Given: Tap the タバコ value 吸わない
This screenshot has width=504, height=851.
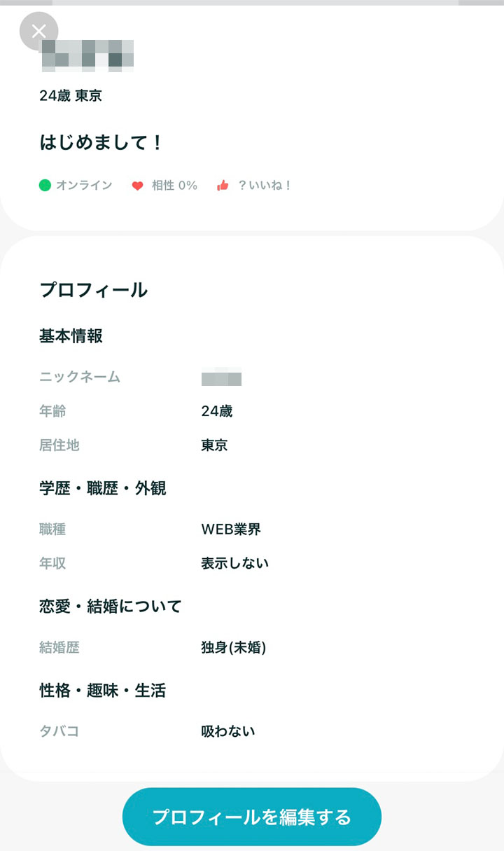Looking at the screenshot, I should point(228,732).
